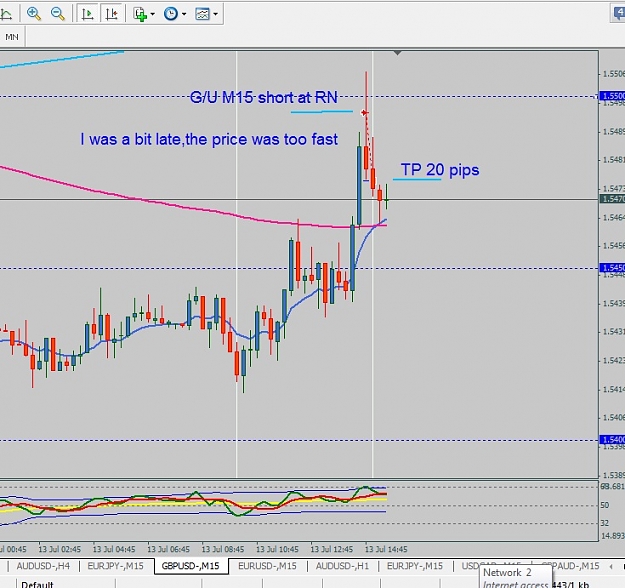Click the Periods clock icon
This screenshot has width=625, height=588.
(171, 14)
